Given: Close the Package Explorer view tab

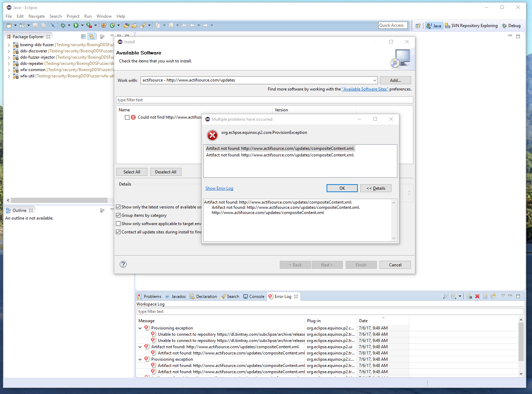Looking at the screenshot, I should pyautogui.click(x=48, y=37).
